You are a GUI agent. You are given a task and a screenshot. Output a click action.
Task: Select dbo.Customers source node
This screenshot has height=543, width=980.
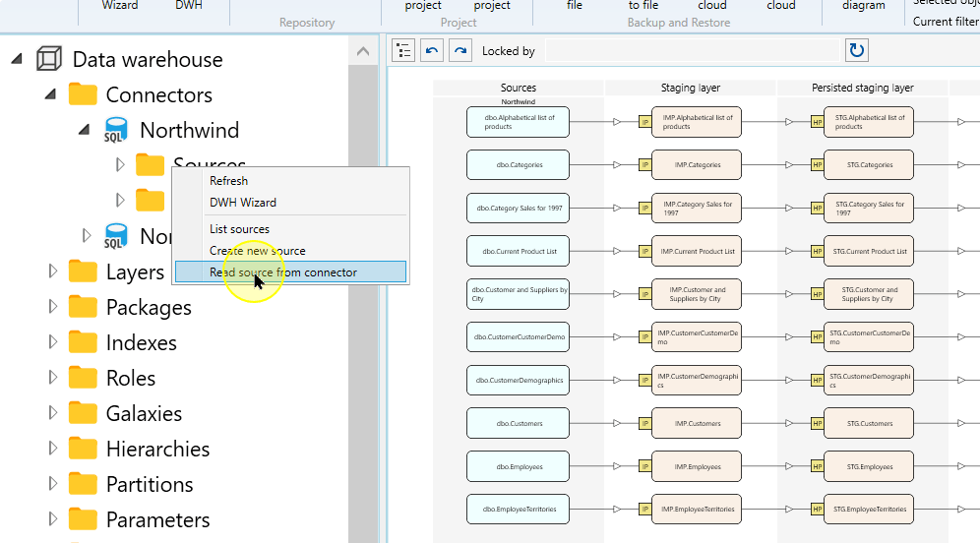click(519, 424)
